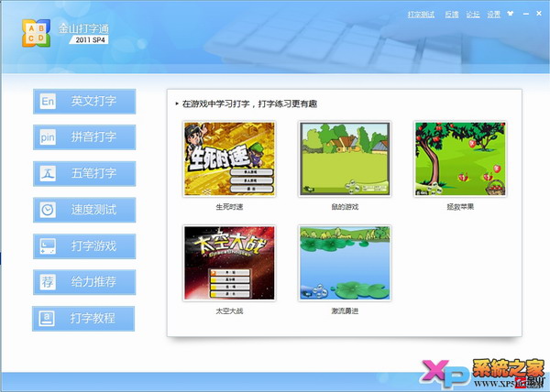The width and height of the screenshot is (550, 392).
Task: Select 打字游戏 typing games section
Action: [84, 245]
